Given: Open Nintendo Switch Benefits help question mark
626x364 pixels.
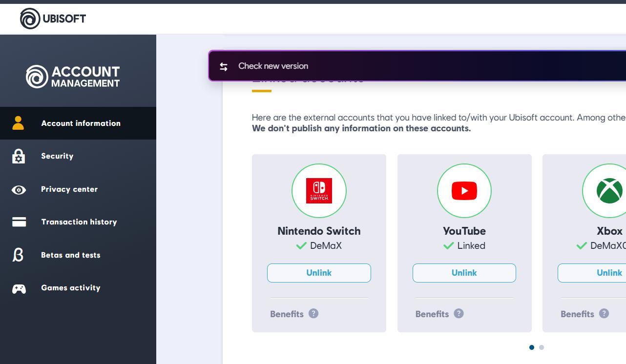Looking at the screenshot, I should pos(313,313).
